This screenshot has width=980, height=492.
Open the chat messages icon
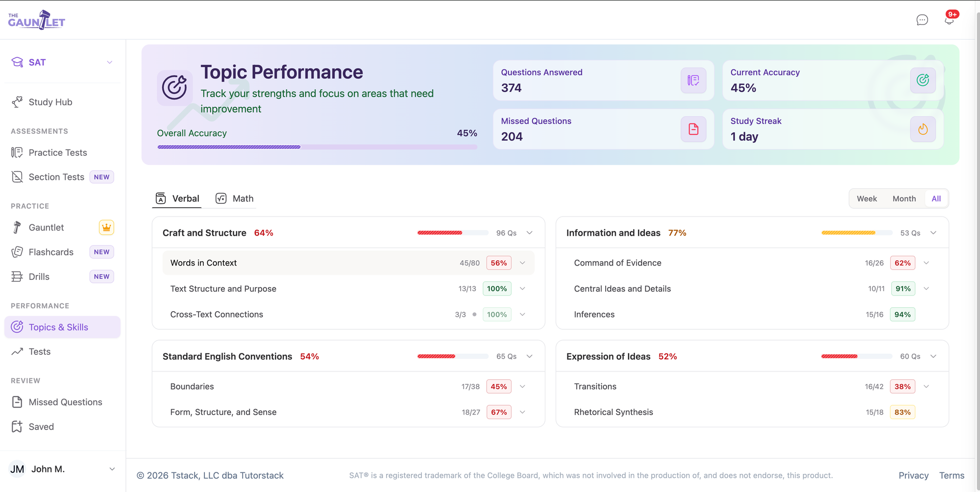(x=922, y=20)
